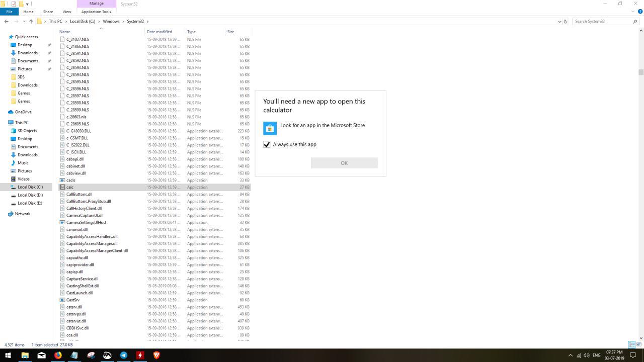This screenshot has height=362, width=644.
Task: Open the volume control in system tray
Action: 587,355
